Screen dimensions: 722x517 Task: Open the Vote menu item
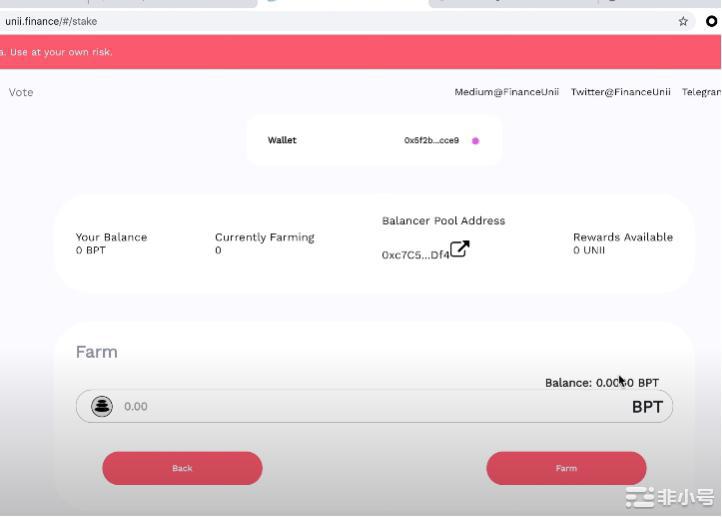click(21, 92)
